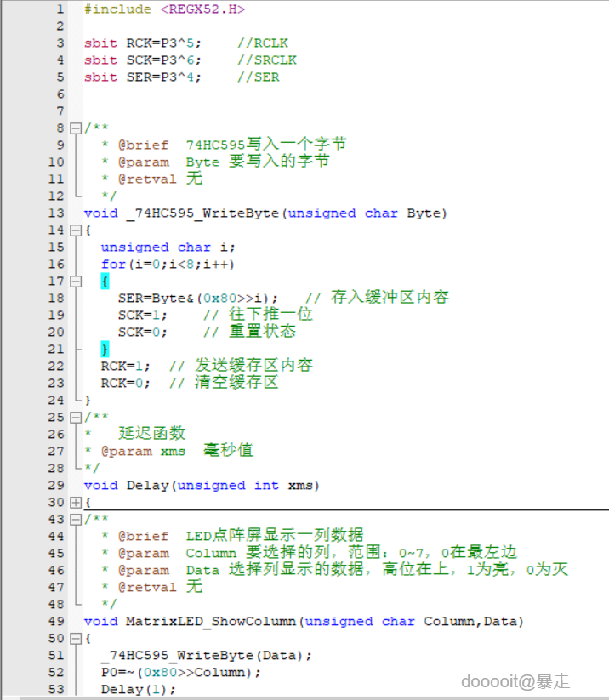Click line number 1 in the gutter
The height and width of the screenshot is (700, 609).
[60, 9]
